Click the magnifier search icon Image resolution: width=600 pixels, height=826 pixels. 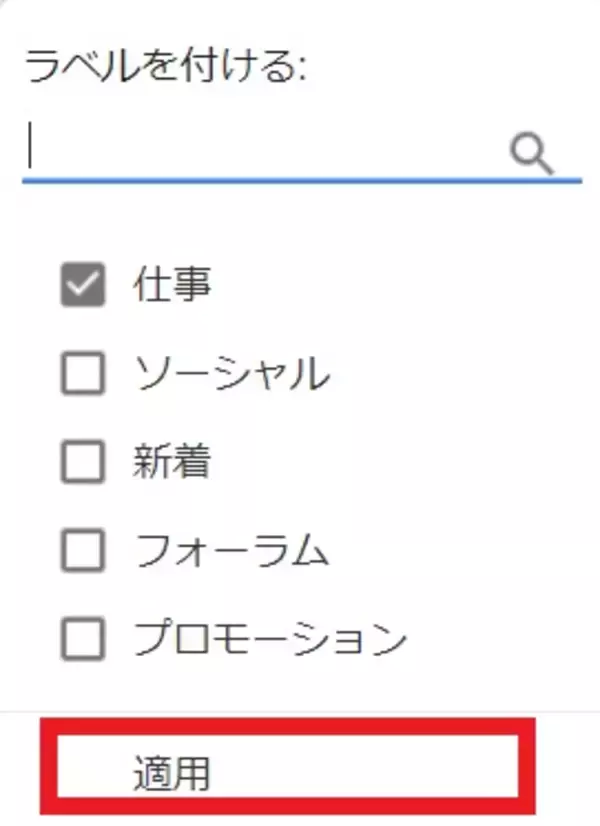coord(531,153)
